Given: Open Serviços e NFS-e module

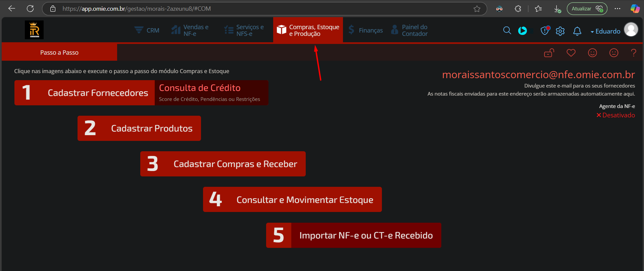Looking at the screenshot, I should [244, 30].
